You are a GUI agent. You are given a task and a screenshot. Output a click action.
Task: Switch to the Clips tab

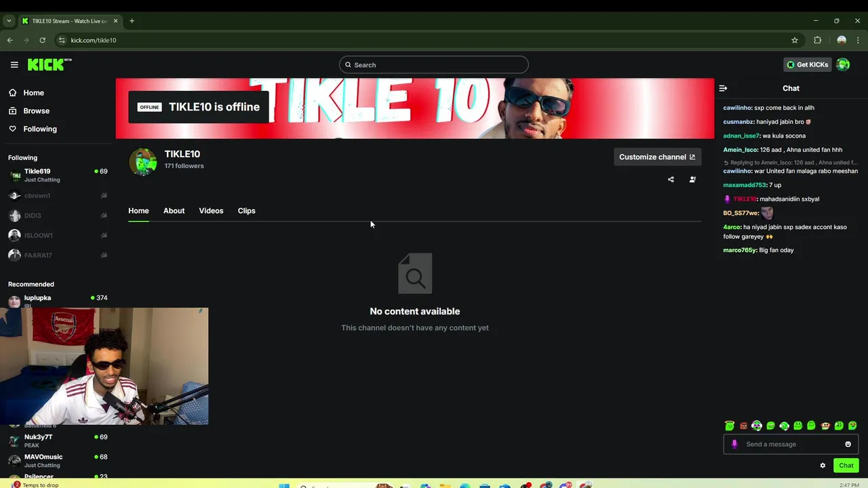[x=246, y=211]
